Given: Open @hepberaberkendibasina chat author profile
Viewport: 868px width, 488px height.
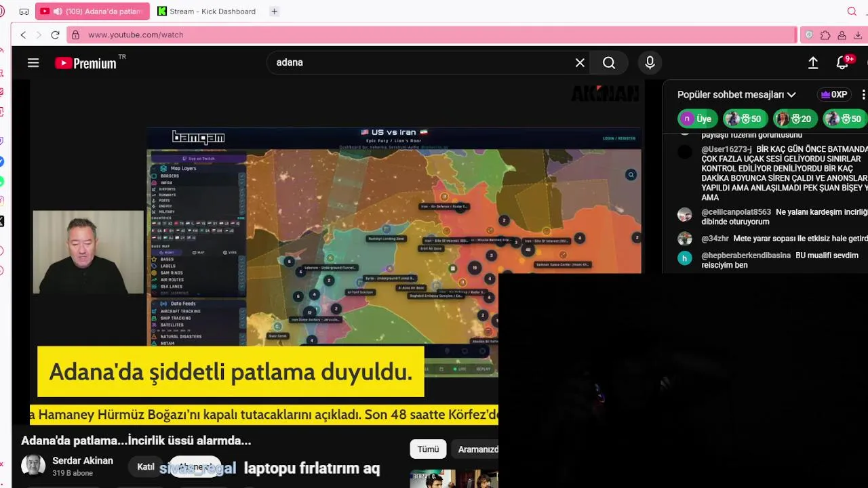Looking at the screenshot, I should point(746,256).
